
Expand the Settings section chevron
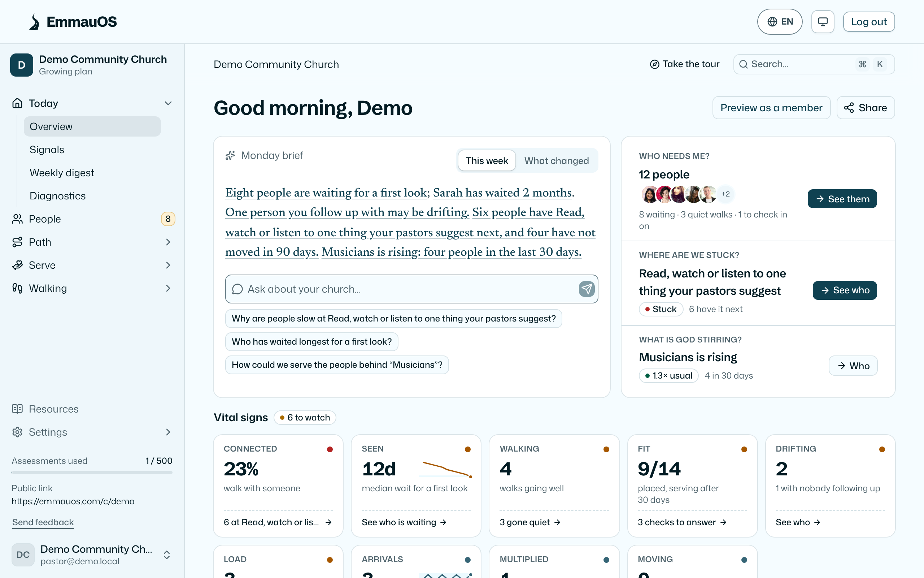168,432
